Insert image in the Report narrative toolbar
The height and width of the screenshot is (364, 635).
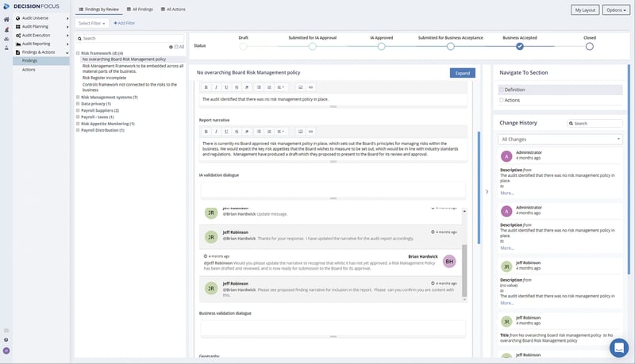(301, 132)
